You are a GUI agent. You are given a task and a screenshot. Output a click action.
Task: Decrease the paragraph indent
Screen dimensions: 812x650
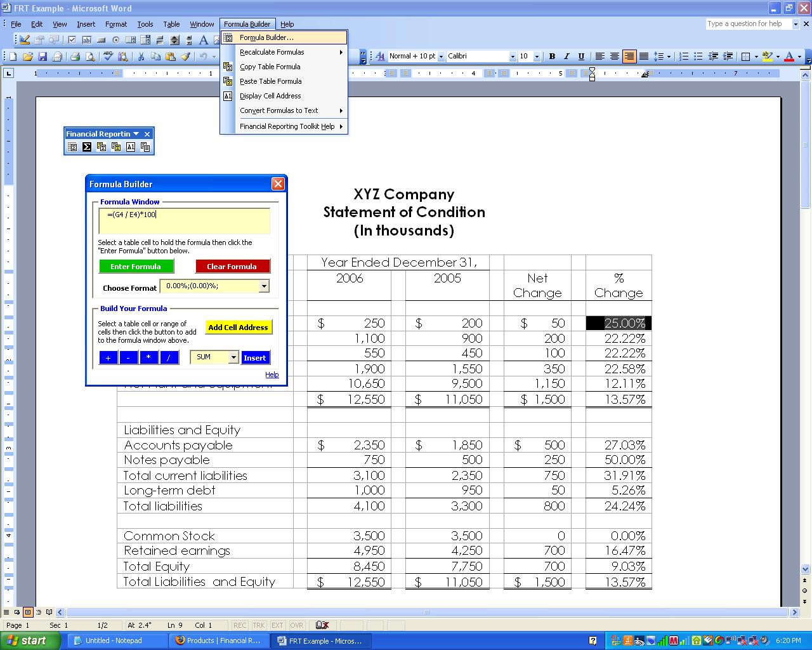click(713, 56)
